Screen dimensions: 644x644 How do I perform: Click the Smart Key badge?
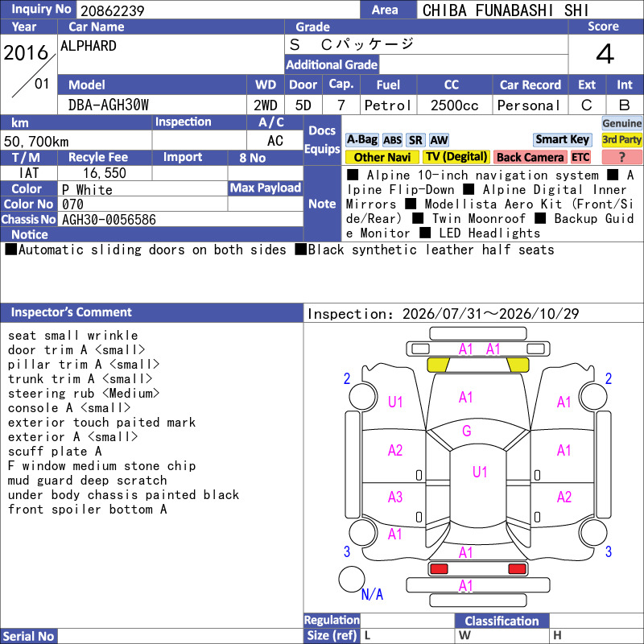[x=562, y=140]
